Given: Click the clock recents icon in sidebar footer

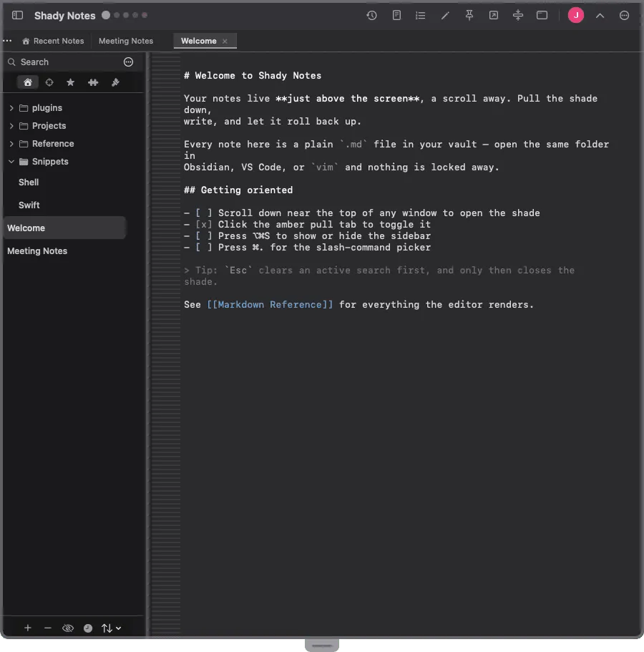Looking at the screenshot, I should click(x=88, y=628).
